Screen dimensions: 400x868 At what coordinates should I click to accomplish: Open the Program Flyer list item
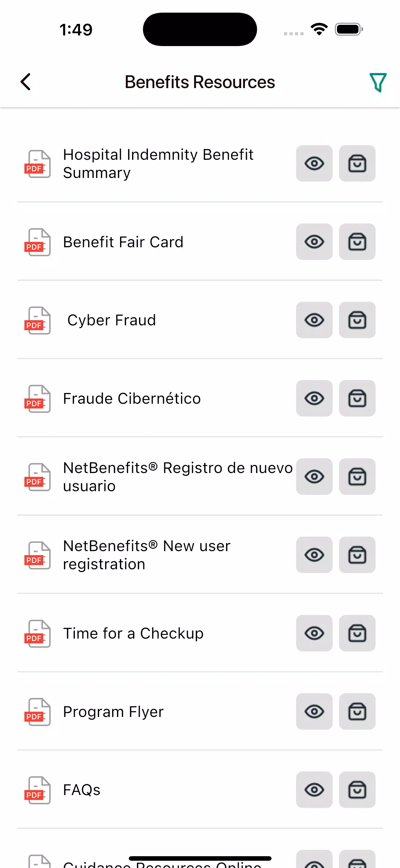(113, 712)
